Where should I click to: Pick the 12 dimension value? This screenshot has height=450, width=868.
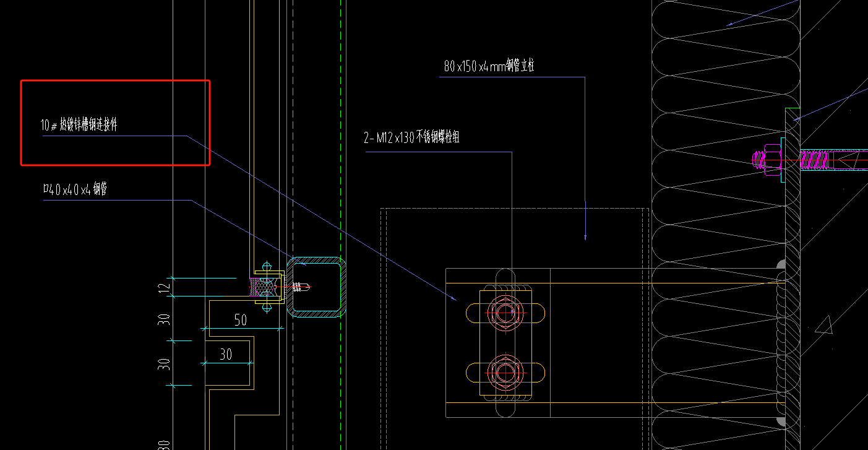(x=163, y=288)
